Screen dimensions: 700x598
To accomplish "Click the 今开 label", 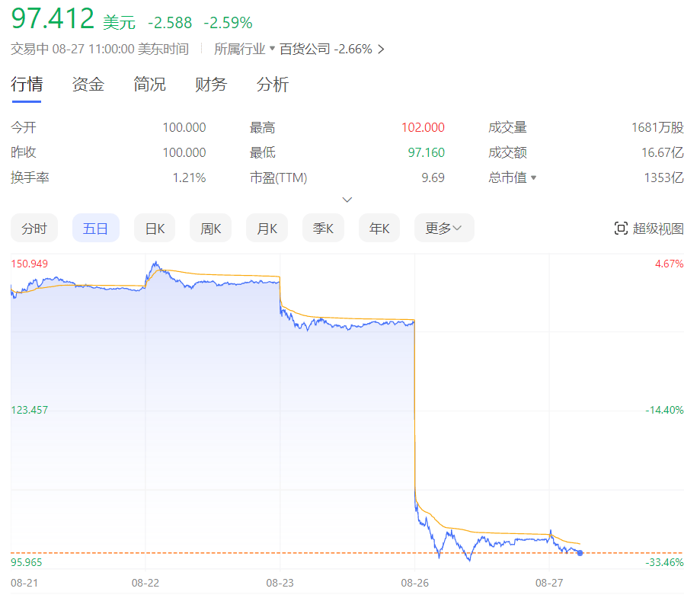I will click(x=24, y=128).
